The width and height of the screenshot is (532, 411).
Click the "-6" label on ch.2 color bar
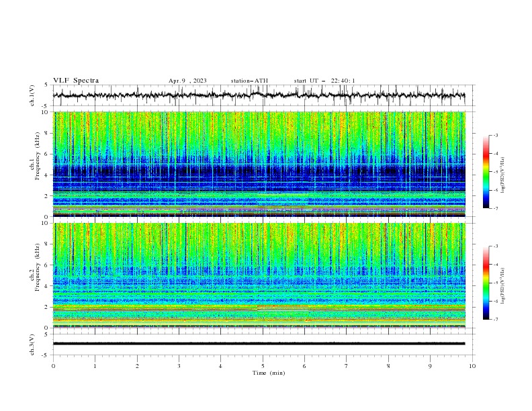click(496, 301)
